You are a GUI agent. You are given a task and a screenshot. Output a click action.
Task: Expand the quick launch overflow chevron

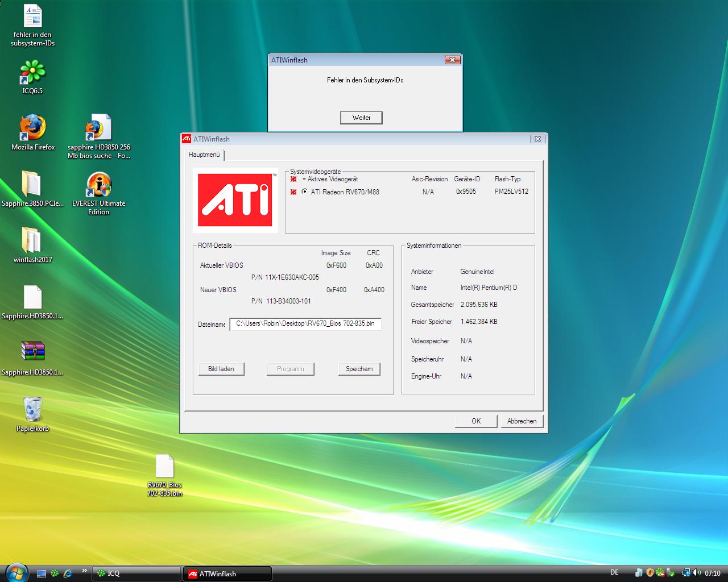pos(85,571)
